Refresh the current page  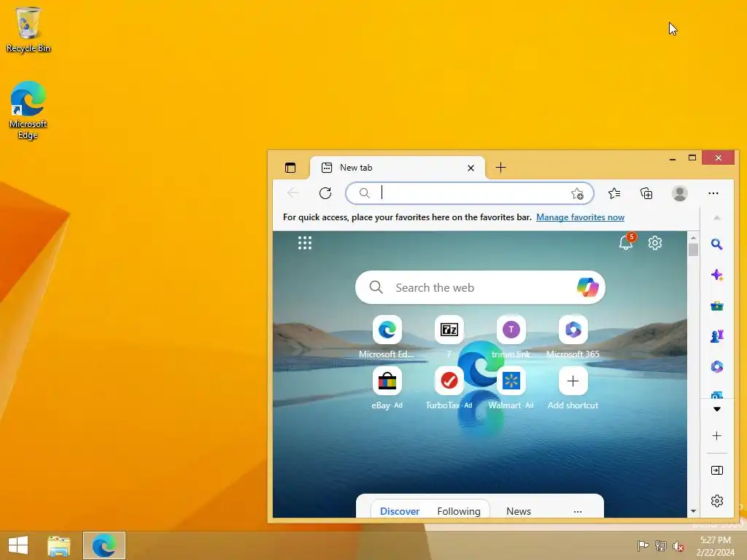pyautogui.click(x=325, y=192)
